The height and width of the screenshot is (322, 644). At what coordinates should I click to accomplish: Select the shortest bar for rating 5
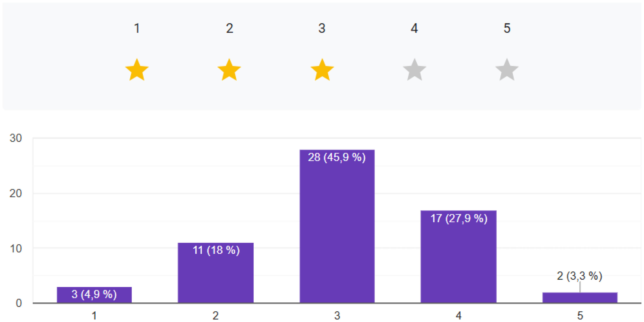[x=580, y=298]
